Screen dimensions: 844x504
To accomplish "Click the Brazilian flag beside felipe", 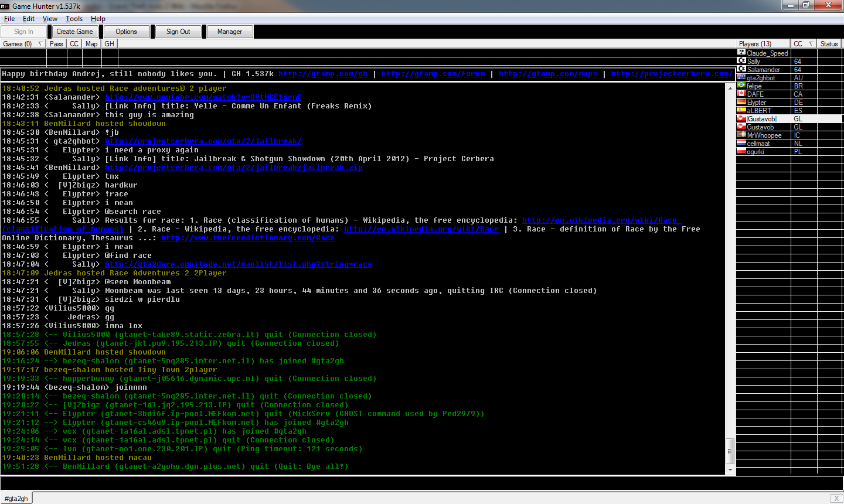I will 741,85.
